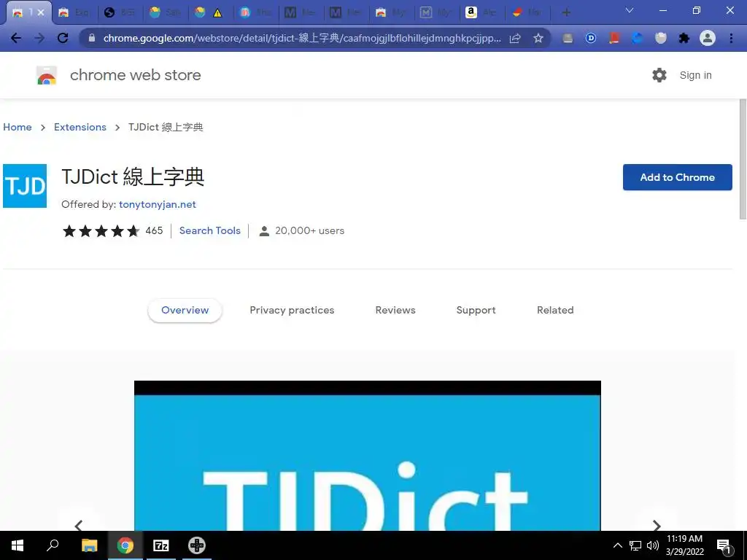The width and height of the screenshot is (747, 560).
Task: Open the Extensions puzzle piece menu
Action: tap(684, 38)
